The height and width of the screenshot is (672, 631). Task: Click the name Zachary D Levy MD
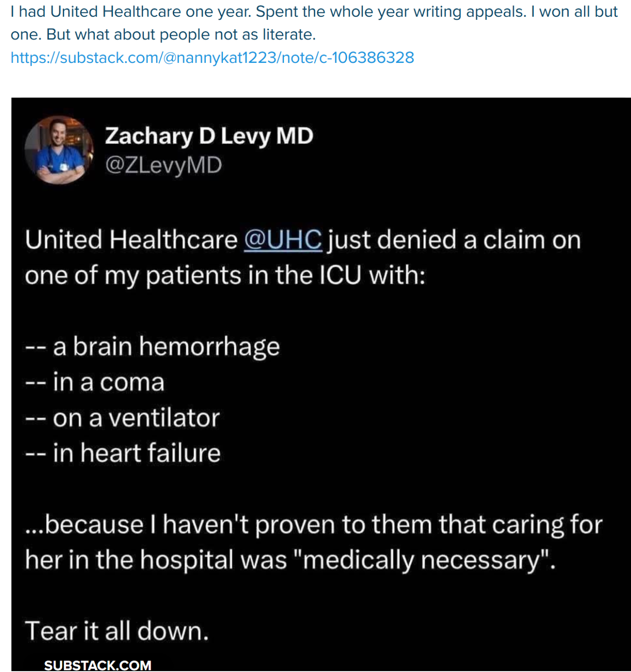[209, 136]
